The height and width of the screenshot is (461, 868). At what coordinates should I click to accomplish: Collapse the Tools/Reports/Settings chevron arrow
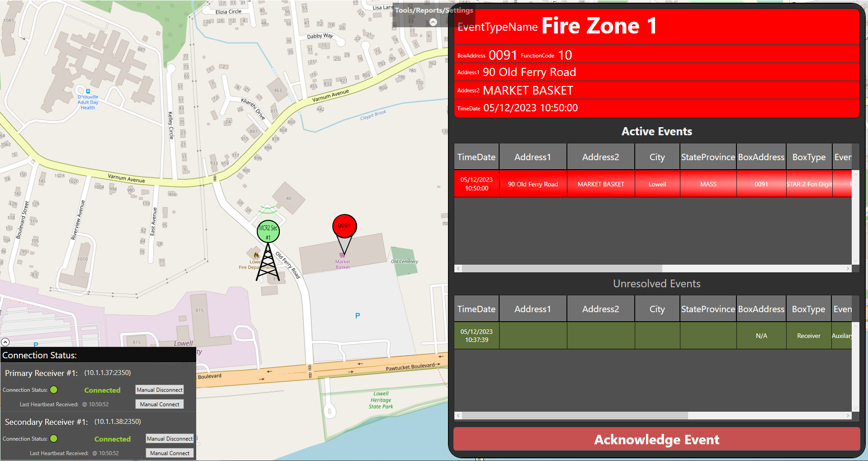coord(433,22)
